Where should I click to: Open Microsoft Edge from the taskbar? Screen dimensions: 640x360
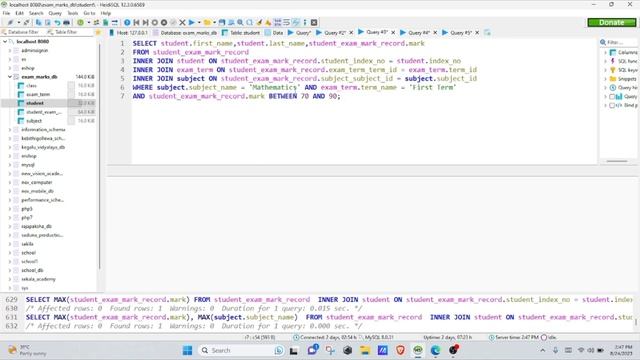pos(435,350)
